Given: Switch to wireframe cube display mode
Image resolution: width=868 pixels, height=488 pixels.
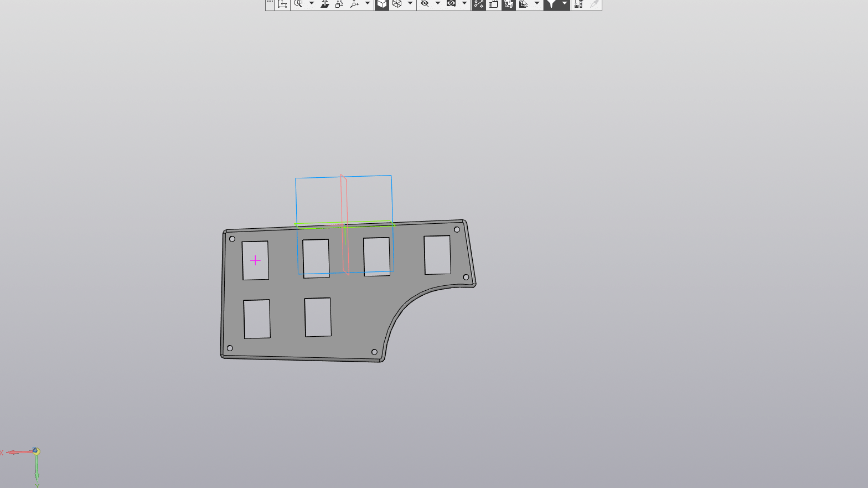Looking at the screenshot, I should 397,4.
